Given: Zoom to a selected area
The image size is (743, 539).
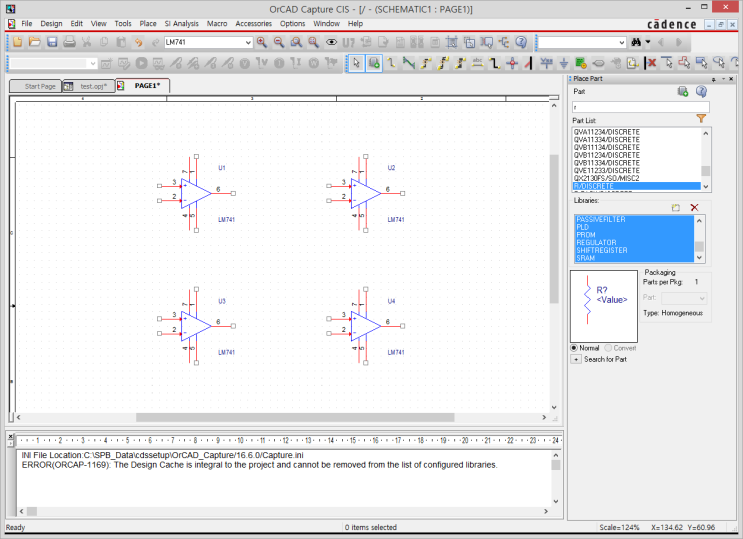Looking at the screenshot, I should 296,42.
